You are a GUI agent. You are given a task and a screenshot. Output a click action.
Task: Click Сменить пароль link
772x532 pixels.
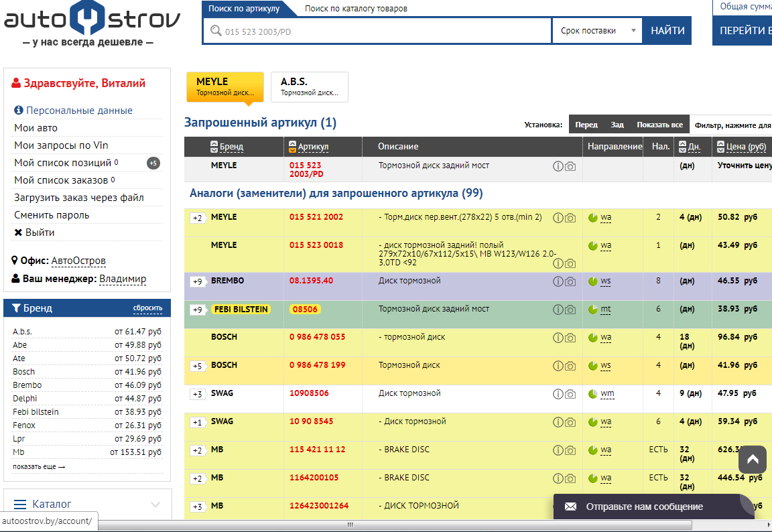pyautogui.click(x=52, y=215)
